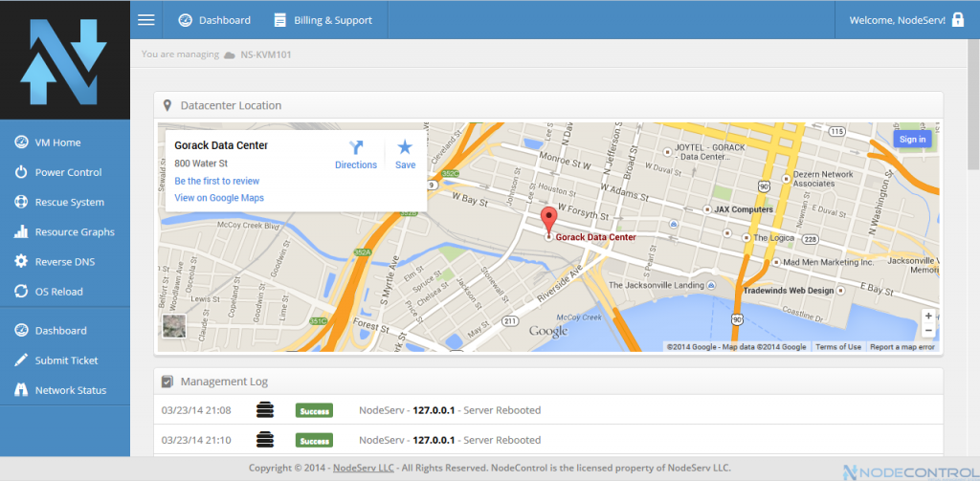The height and width of the screenshot is (481, 980).
Task: Open the Terms of Use map link
Action: 838,347
